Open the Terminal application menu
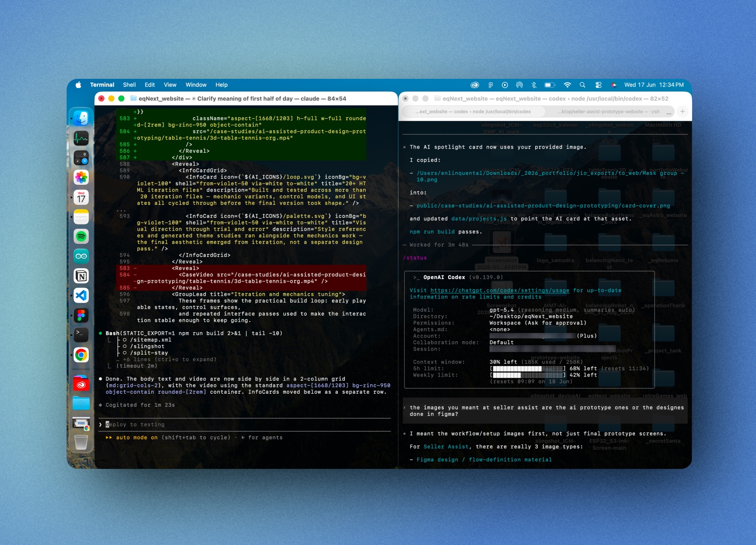 tap(102, 85)
